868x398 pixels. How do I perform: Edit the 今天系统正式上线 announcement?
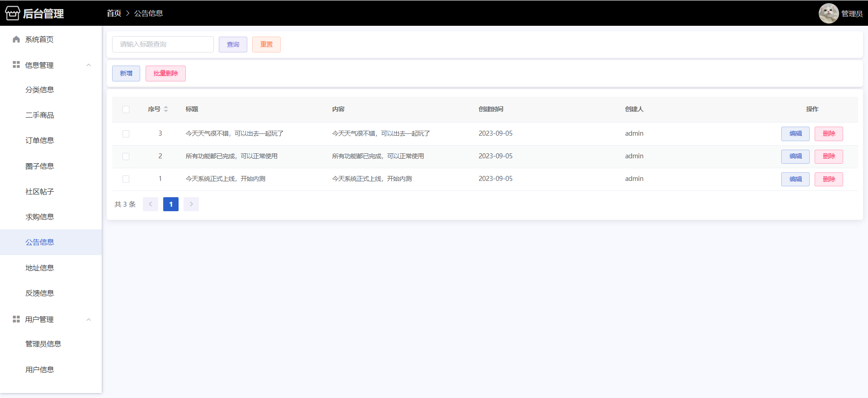pos(795,179)
